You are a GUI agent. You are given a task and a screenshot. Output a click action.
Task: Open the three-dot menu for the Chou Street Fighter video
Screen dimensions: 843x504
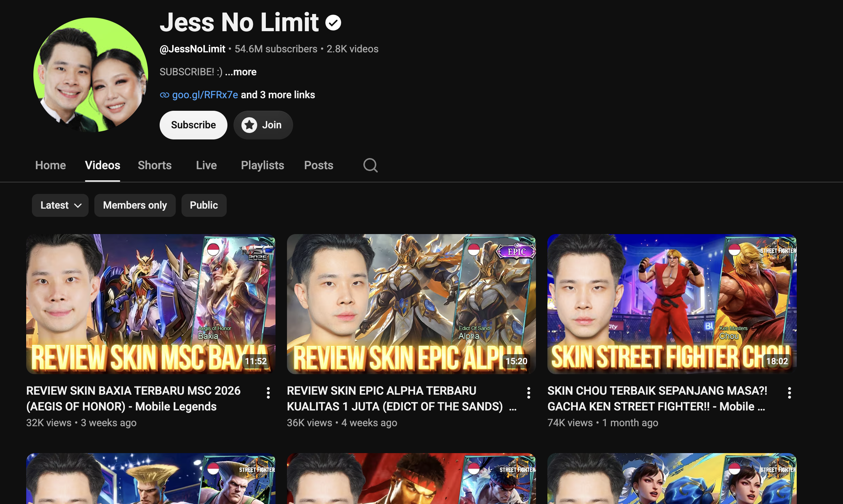pos(789,393)
